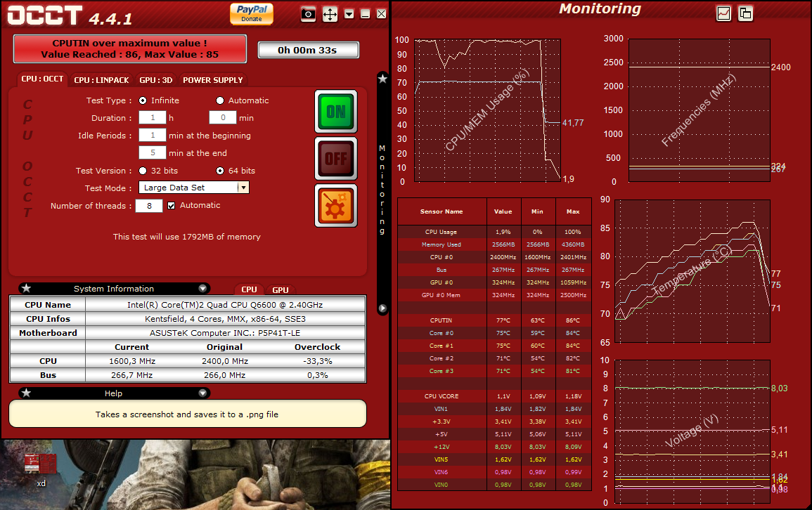The height and width of the screenshot is (510, 812).
Task: Click the +12V sensor name
Action: [x=442, y=447]
